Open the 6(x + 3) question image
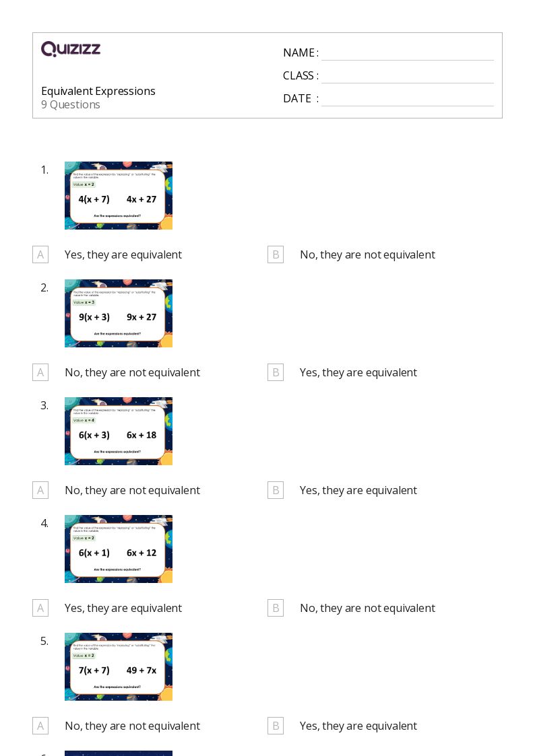Image resolution: width=535 pixels, height=756 pixels. (119, 431)
